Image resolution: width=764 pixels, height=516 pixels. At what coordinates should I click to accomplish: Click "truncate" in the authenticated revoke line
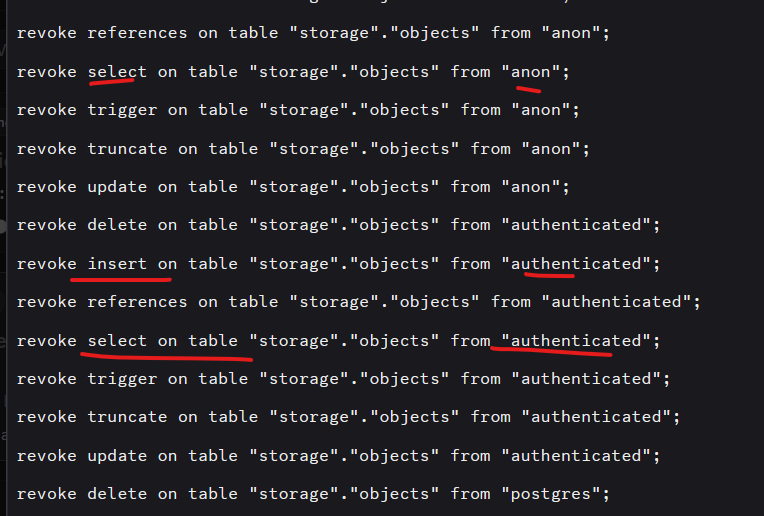(x=127, y=416)
